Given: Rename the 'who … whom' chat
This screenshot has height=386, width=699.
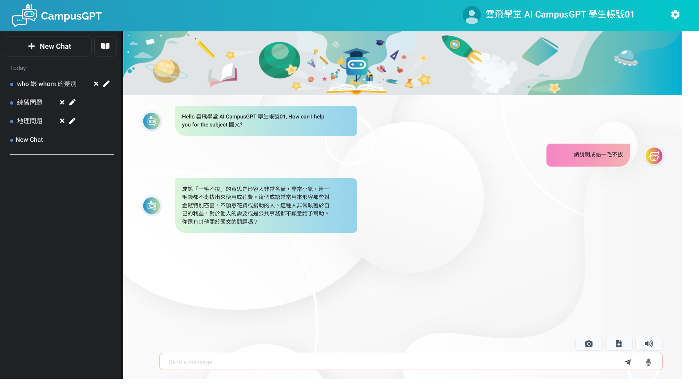Looking at the screenshot, I should tap(106, 84).
